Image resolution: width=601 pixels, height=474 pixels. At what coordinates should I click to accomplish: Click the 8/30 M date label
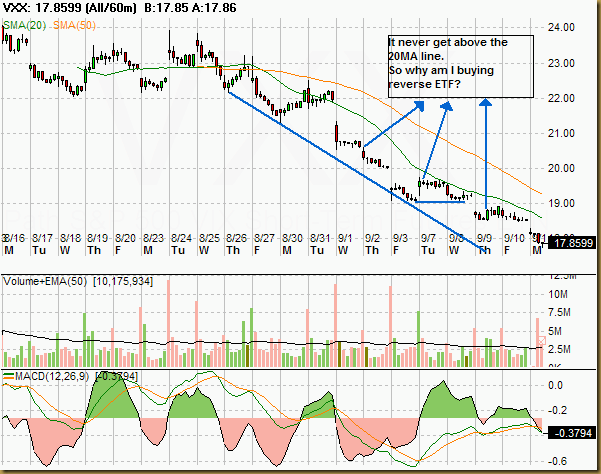tap(292, 244)
